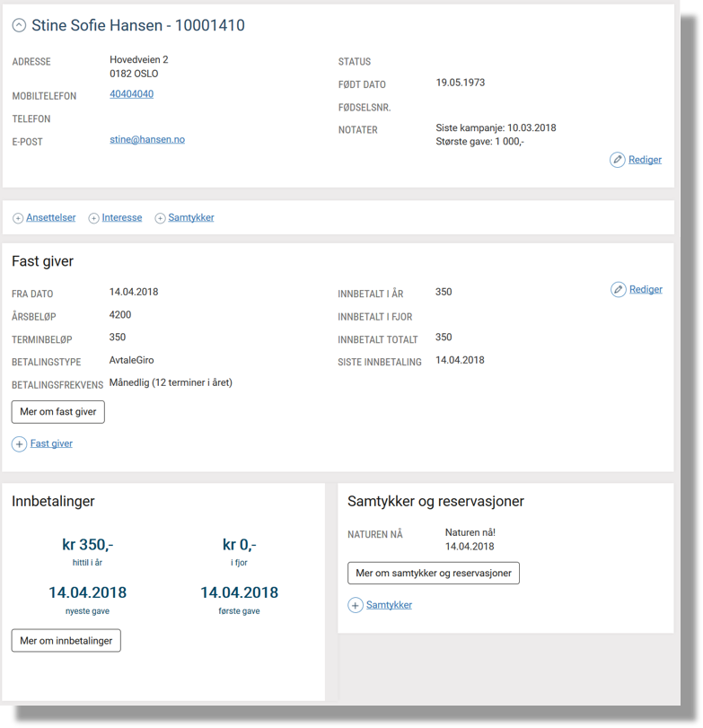Screen dimensions: 703x728
Task: Select postal text 0182 OSLO
Action: pyautogui.click(x=134, y=74)
